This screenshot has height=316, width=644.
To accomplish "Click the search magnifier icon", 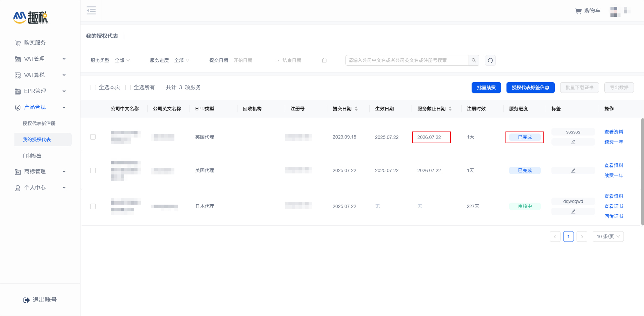I will [474, 60].
